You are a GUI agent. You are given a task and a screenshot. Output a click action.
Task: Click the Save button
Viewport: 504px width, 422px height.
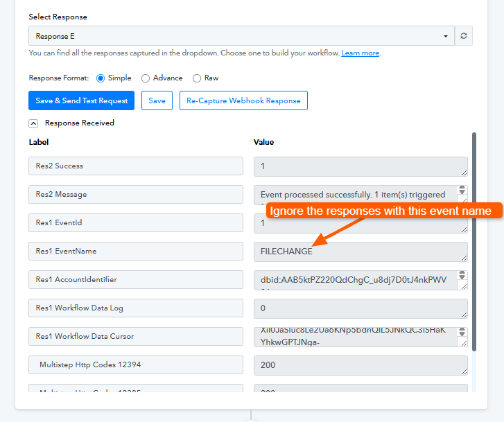point(157,100)
